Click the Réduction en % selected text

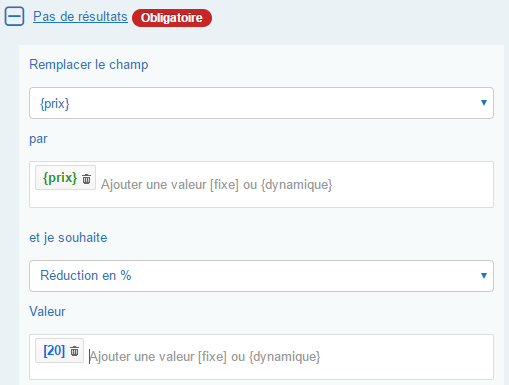(x=86, y=276)
